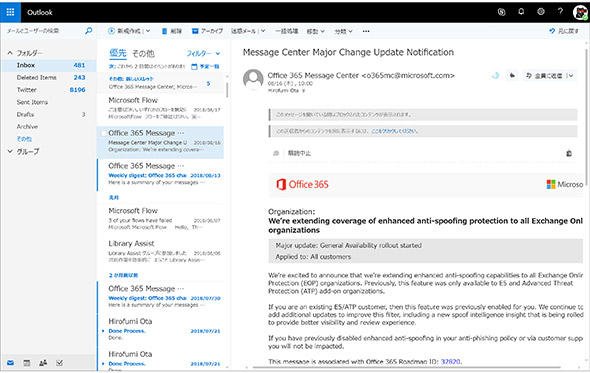Open the app launcher waffle icon
This screenshot has width=590, height=373.
(x=10, y=12)
